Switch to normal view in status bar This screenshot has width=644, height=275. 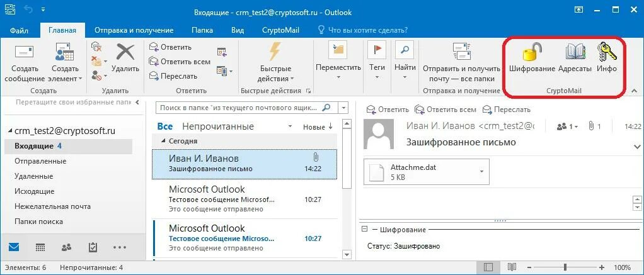tap(488, 267)
